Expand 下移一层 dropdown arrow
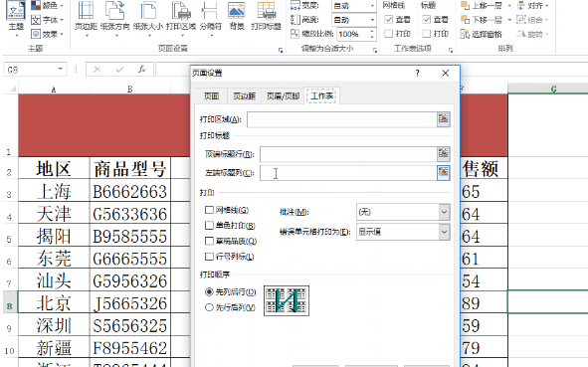 [509, 20]
